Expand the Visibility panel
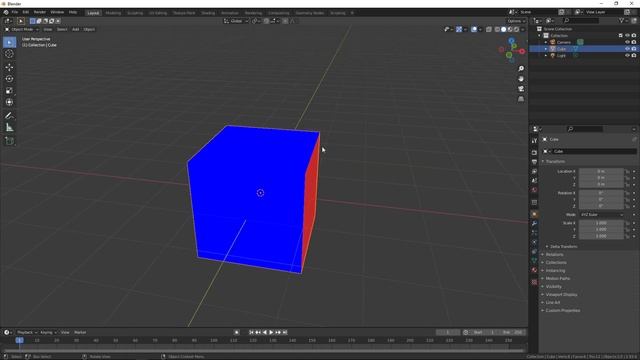The width and height of the screenshot is (640, 360). (553, 287)
